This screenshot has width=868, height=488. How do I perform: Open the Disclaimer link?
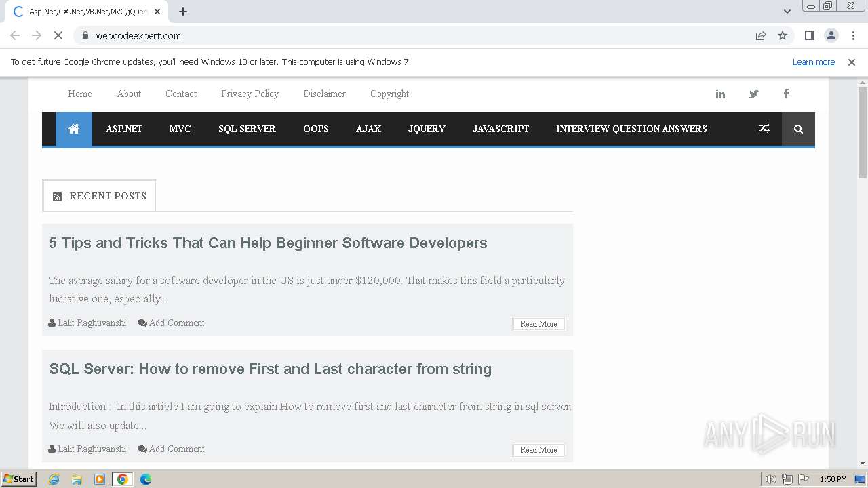324,94
